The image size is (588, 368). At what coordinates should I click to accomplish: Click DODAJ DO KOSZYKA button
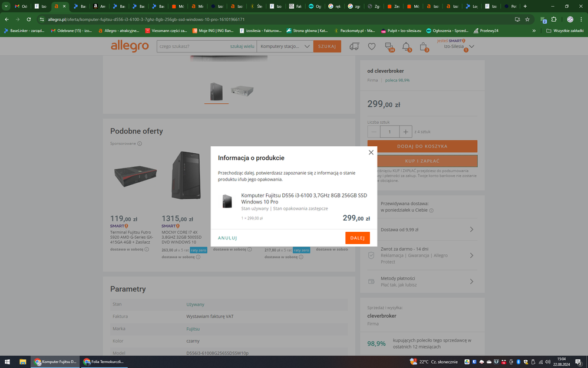[422, 146]
